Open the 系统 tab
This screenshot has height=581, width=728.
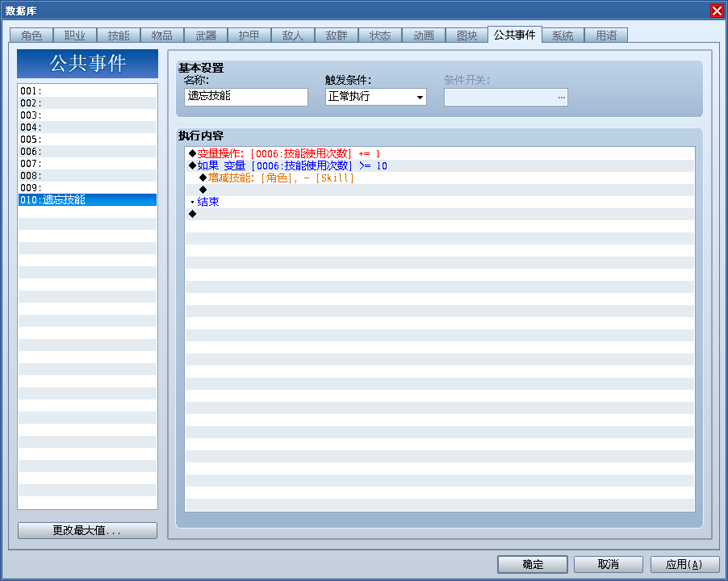click(563, 36)
